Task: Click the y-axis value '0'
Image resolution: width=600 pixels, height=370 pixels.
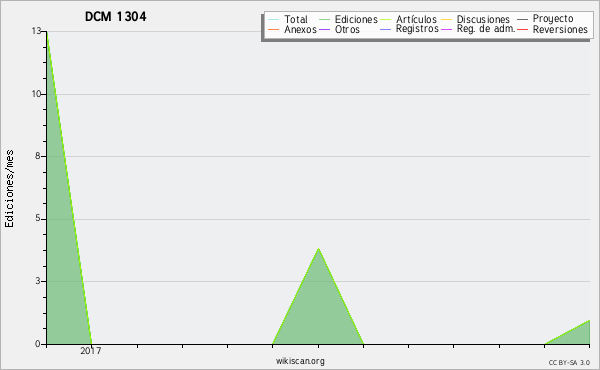Action: [x=38, y=344]
